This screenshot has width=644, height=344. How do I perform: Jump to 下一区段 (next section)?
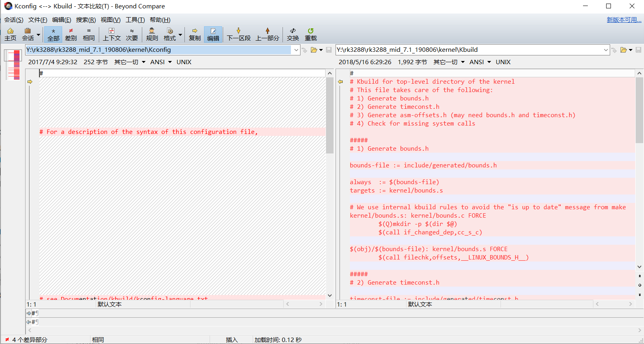point(239,35)
